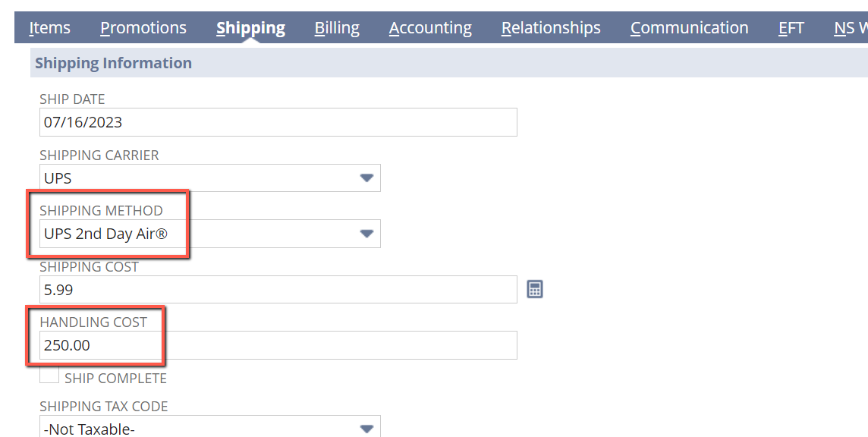This screenshot has height=437, width=868.
Task: Select the Shipping Cost value field
Action: (x=278, y=289)
